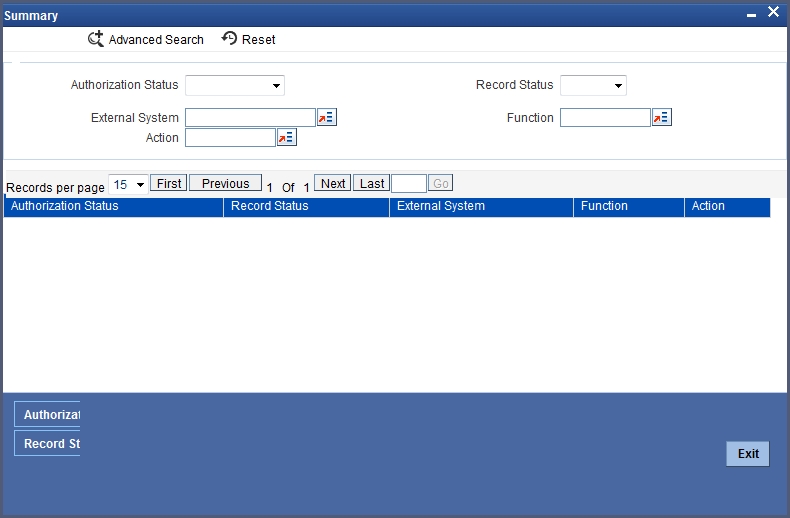Sort by External System column header
The height and width of the screenshot is (518, 790).
[x=482, y=207]
